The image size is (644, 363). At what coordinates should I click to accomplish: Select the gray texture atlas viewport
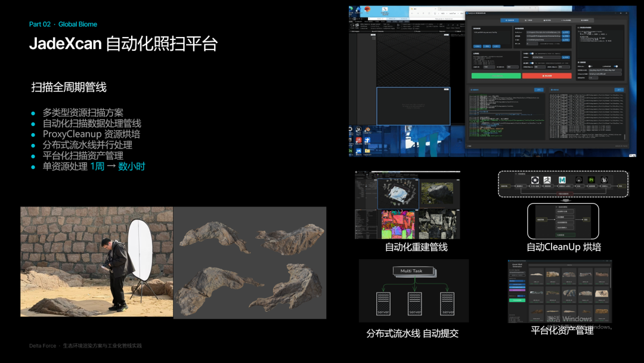tap(438, 224)
